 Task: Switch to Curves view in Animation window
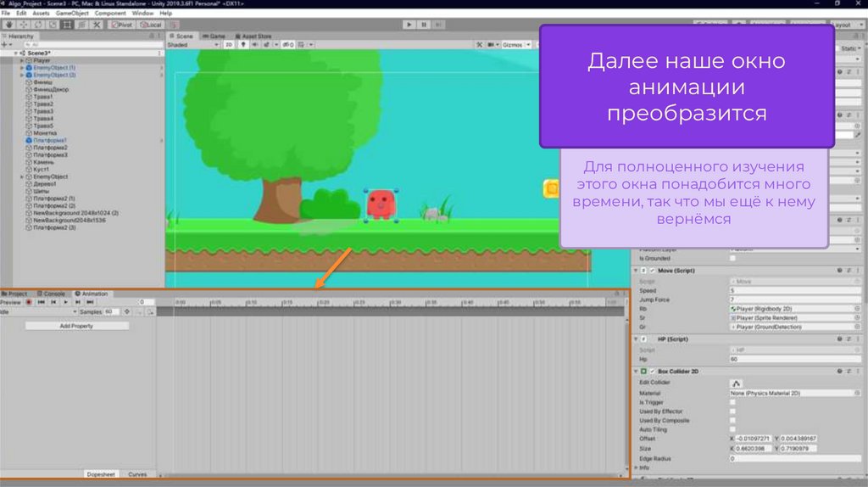tap(137, 474)
